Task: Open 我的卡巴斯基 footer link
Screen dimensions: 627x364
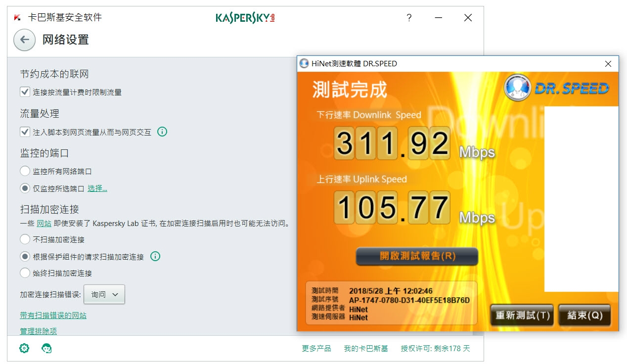Action: point(366,348)
